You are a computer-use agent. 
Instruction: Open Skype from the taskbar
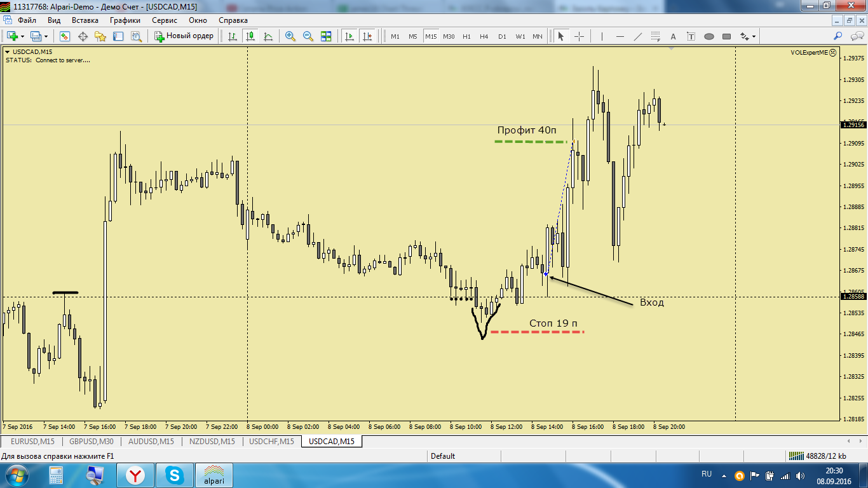click(174, 475)
